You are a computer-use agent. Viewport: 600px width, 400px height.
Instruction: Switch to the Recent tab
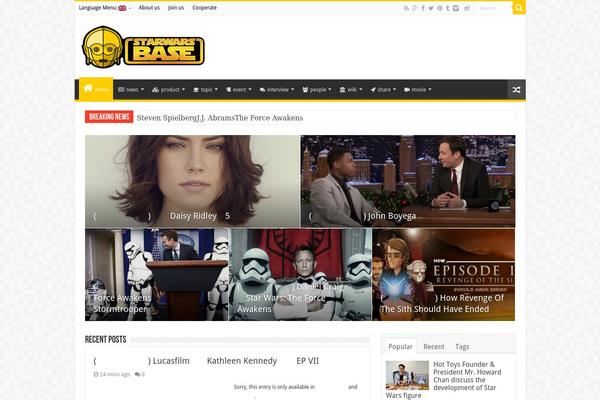click(x=434, y=346)
